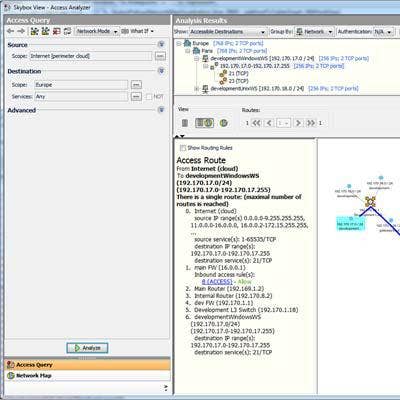Open the What If menu
Viewport: 400px width, 400px height.
click(138, 31)
